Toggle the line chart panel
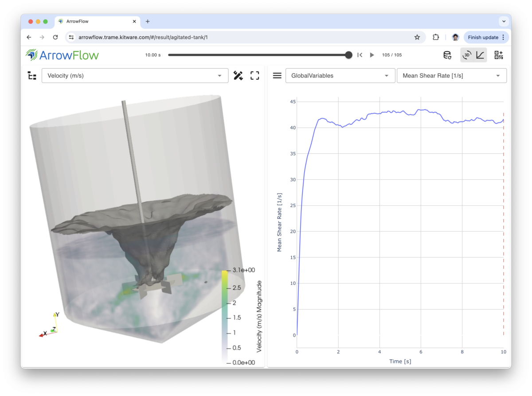 [480, 55]
